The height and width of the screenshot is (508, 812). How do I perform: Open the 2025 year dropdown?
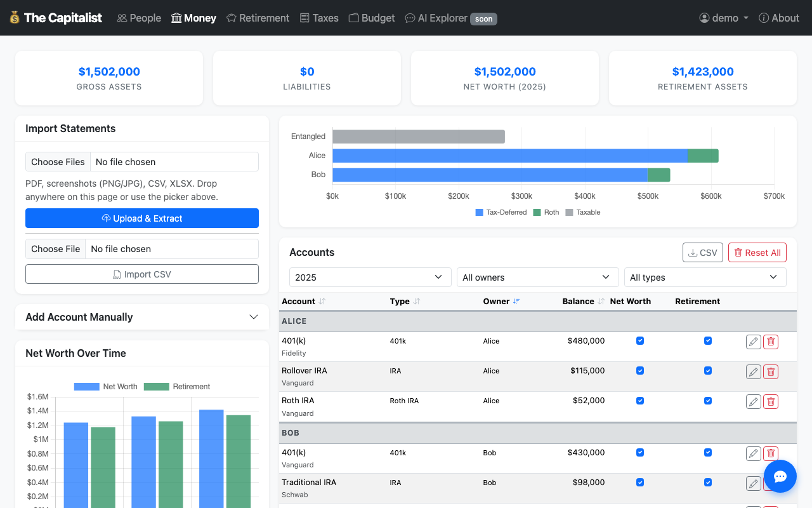tap(369, 277)
